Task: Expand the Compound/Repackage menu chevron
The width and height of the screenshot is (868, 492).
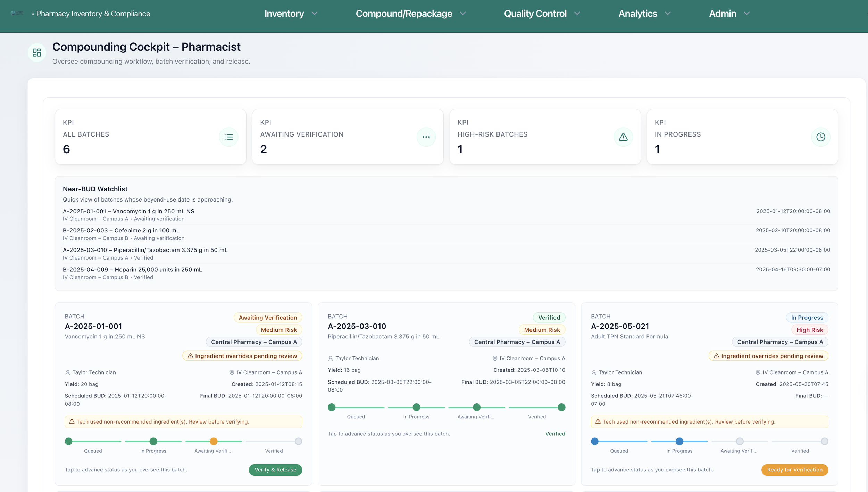Action: (462, 14)
